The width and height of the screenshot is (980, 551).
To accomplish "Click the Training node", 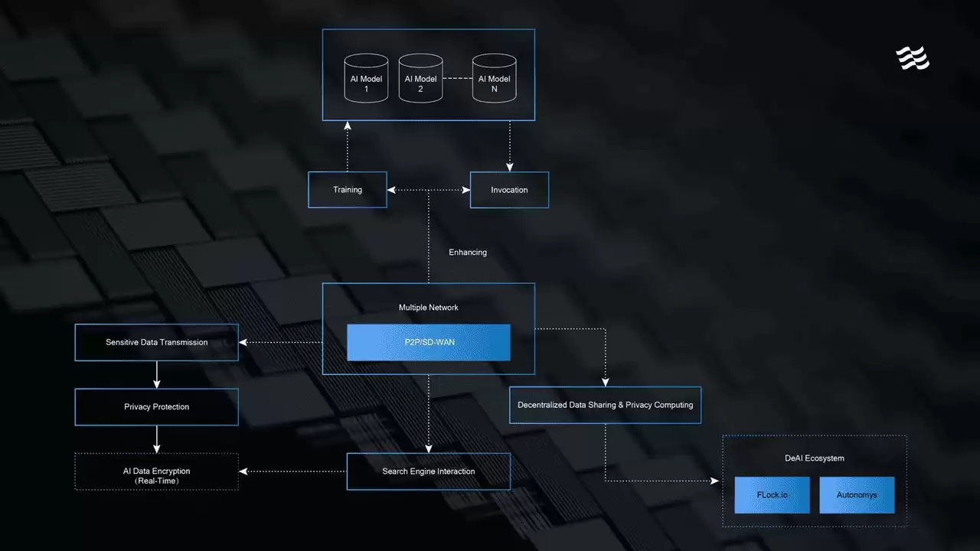I will point(347,189).
